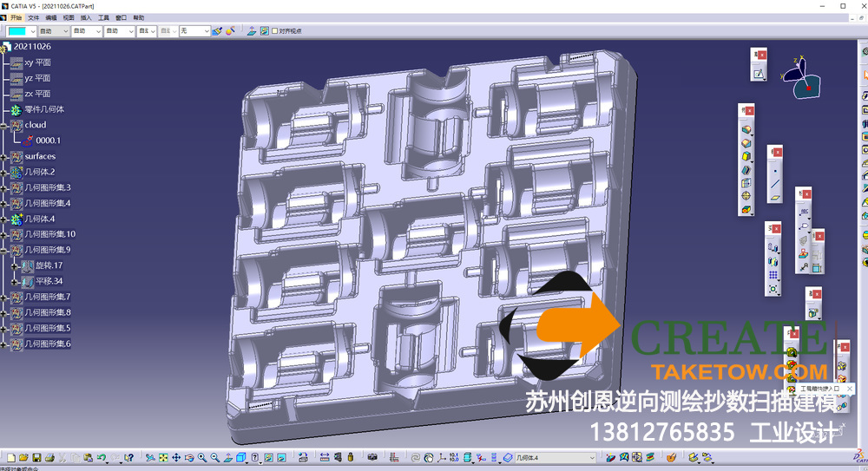
Task: Select the surfaces tree item
Action: pyautogui.click(x=40, y=156)
